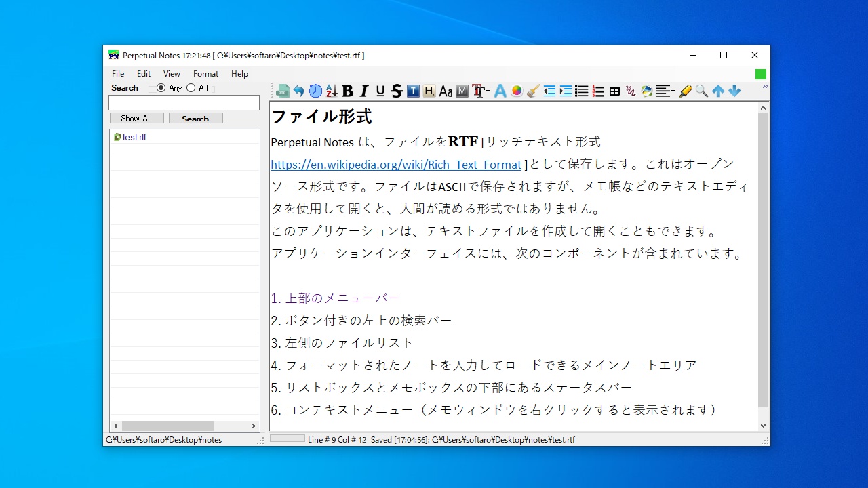The width and height of the screenshot is (868, 488).
Task: Click the status bar progress bar
Action: tap(288, 439)
